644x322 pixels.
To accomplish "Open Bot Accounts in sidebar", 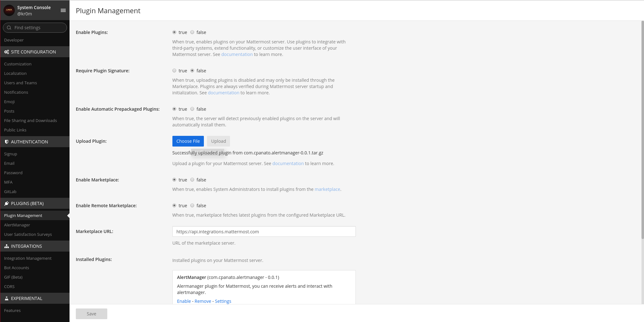I will pyautogui.click(x=16, y=268).
